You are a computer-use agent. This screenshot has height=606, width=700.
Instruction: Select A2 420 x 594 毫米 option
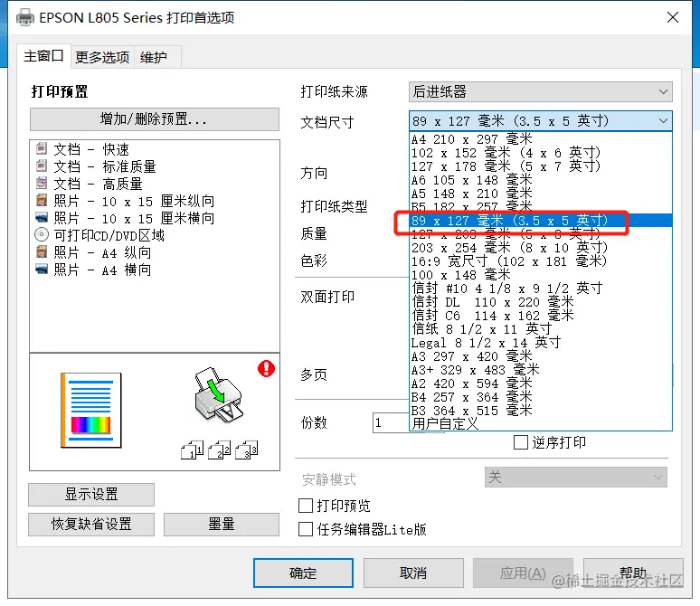[541, 383]
